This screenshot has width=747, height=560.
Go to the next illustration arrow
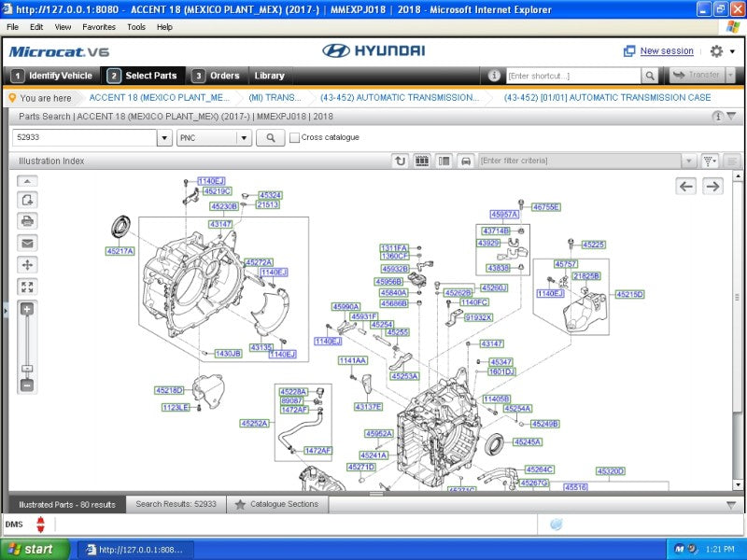pyautogui.click(x=712, y=187)
